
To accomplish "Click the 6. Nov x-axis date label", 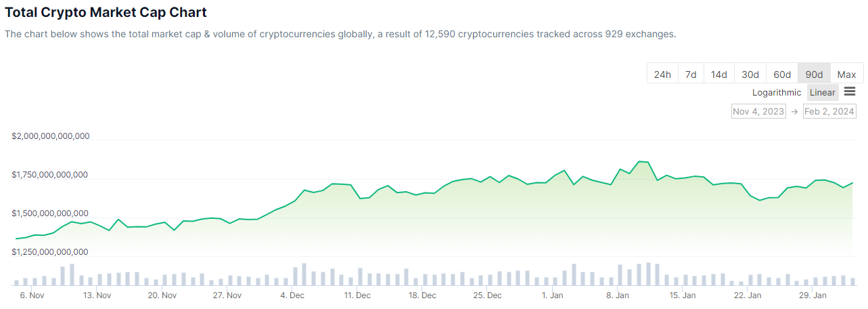I will click(x=32, y=295).
